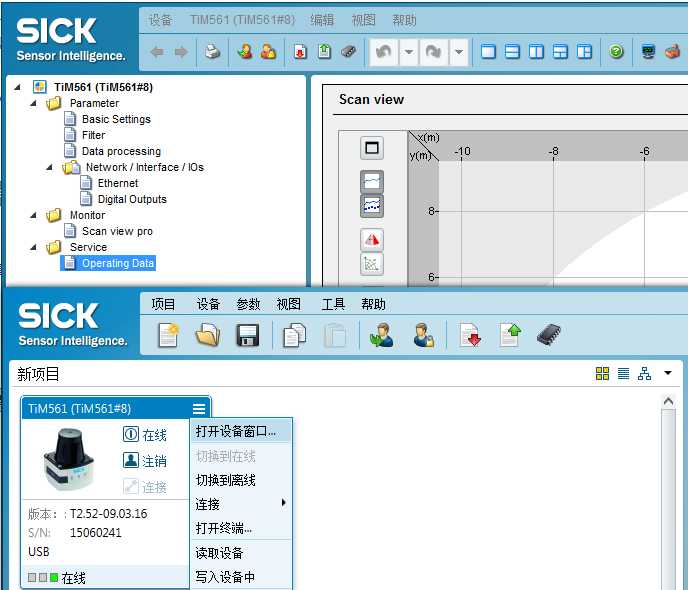Select the single window layout icon
The height and width of the screenshot is (590, 688).
(488, 52)
